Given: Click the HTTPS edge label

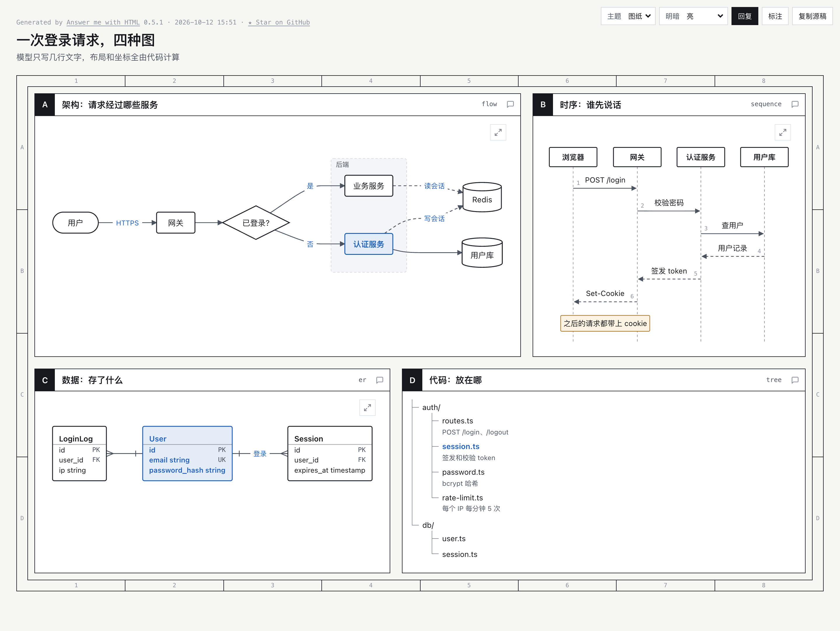Looking at the screenshot, I should (x=127, y=223).
